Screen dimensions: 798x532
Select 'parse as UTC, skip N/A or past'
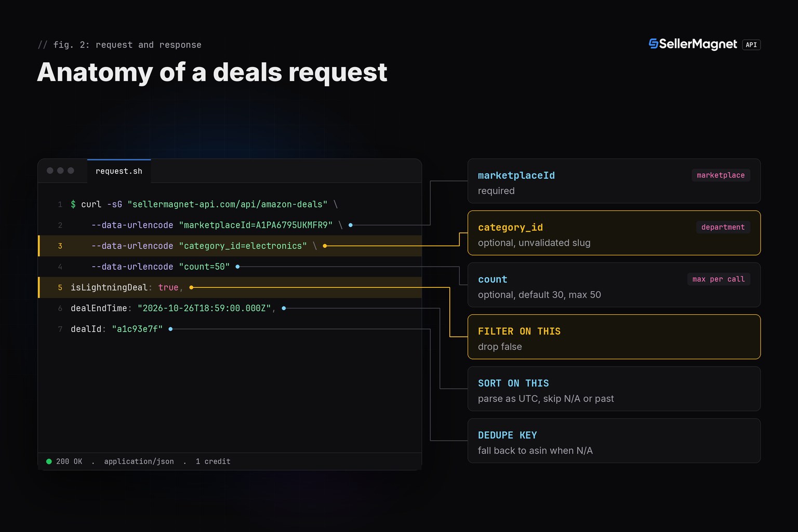click(546, 398)
